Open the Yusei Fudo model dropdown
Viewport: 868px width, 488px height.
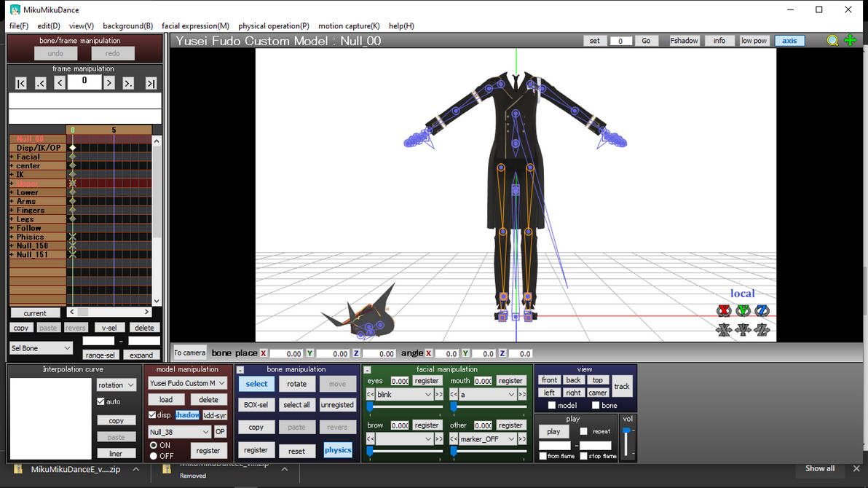[x=188, y=383]
